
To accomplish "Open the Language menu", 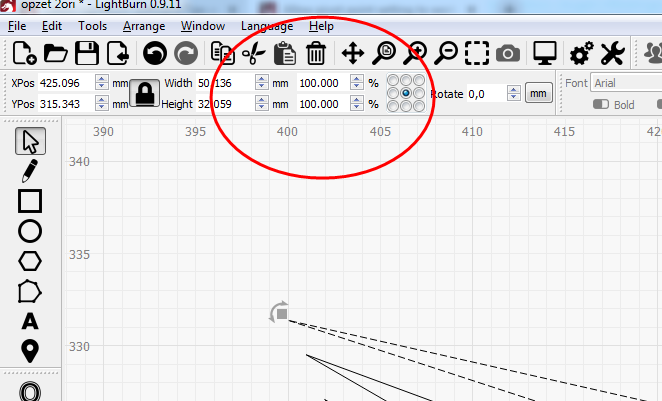I will point(267,26).
